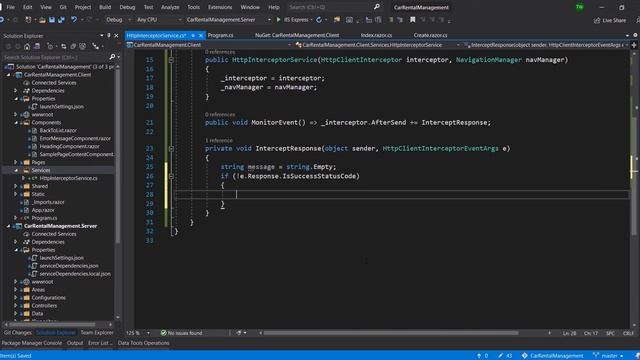640x360 pixels.
Task: Click the bookmark icon in the toolbar
Action: pyautogui.click(x=413, y=20)
